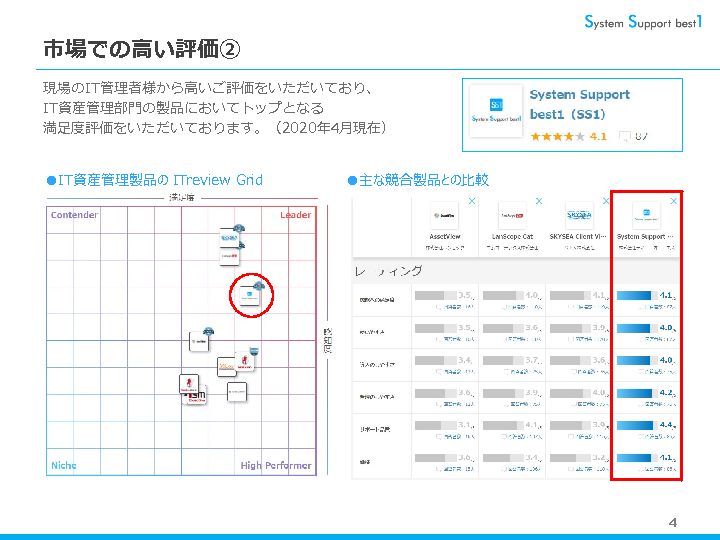720x540 pixels.
Task: Remove System Support column with its X
Action: pyautogui.click(x=674, y=201)
